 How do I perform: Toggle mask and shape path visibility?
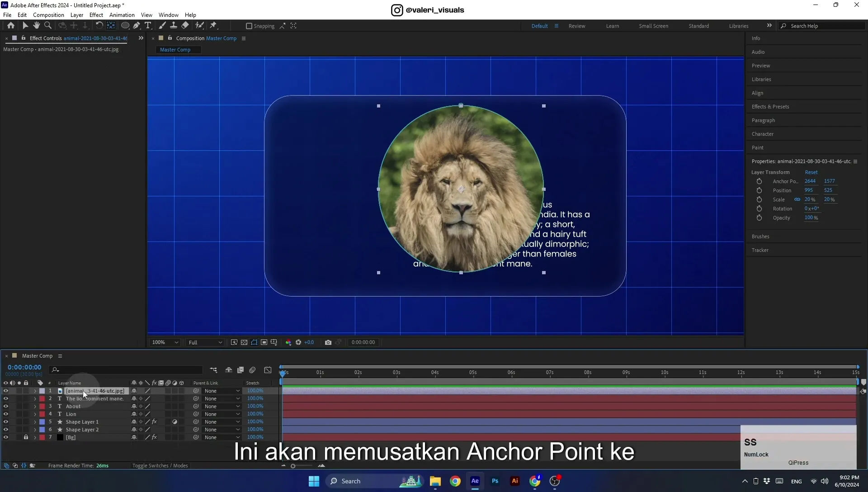coord(254,342)
